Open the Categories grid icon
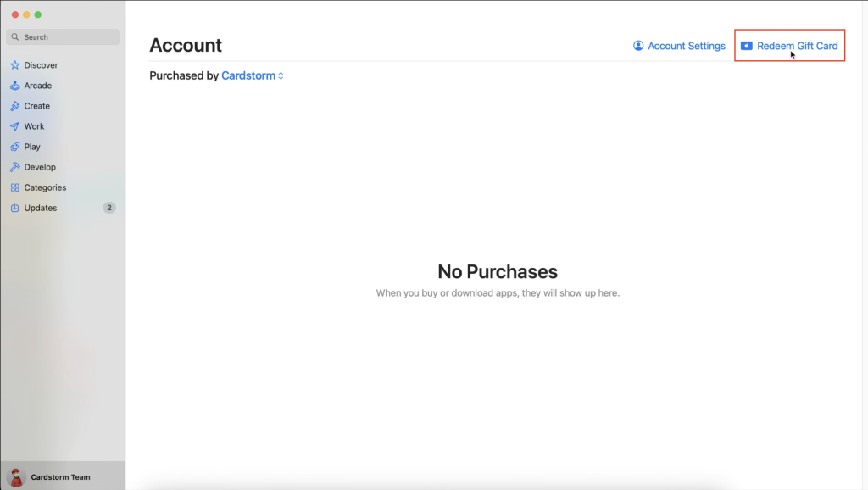The width and height of the screenshot is (868, 490). point(15,187)
